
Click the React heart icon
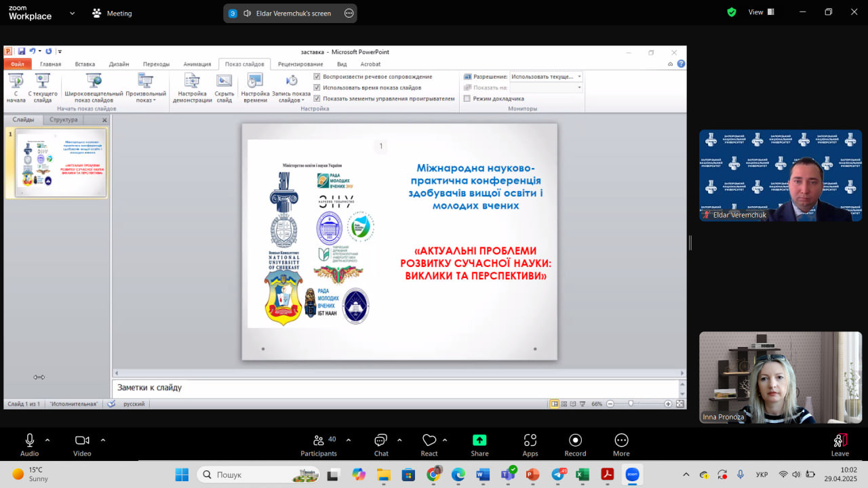point(429,441)
